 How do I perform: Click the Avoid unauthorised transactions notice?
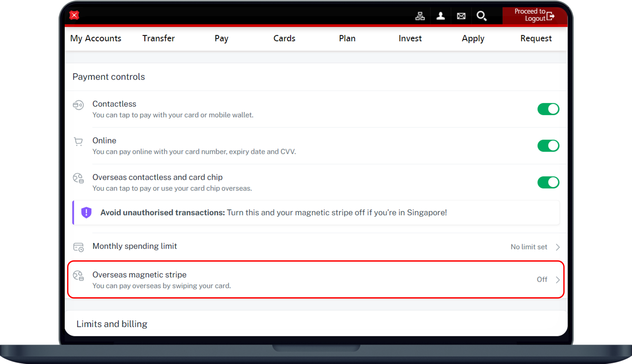[316, 213]
